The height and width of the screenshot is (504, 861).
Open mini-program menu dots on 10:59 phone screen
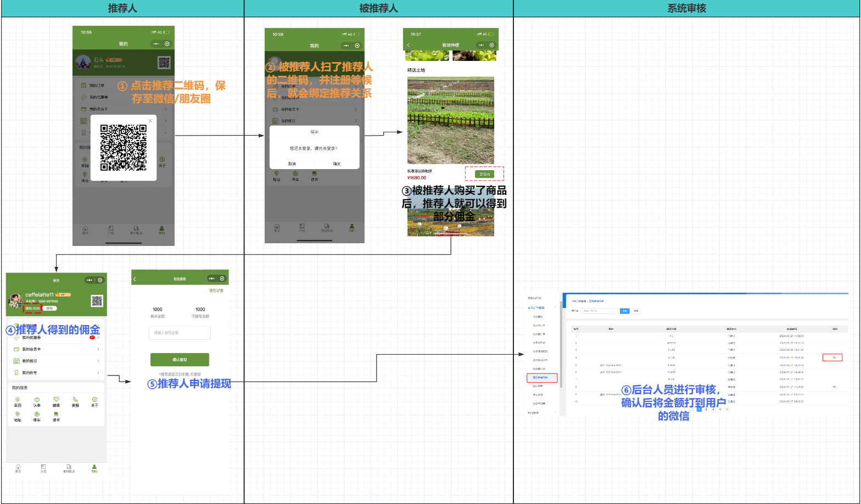click(x=346, y=46)
